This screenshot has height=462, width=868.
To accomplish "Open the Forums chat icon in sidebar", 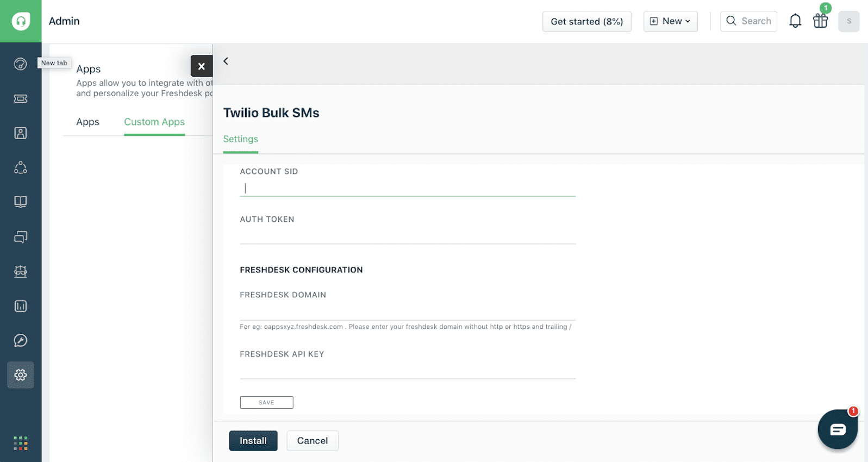I will [20, 237].
